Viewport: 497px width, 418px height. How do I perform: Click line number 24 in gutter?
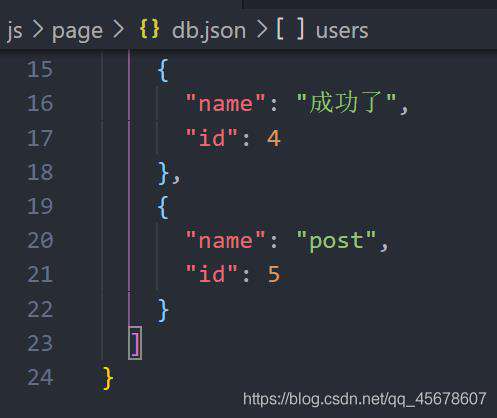(x=40, y=377)
